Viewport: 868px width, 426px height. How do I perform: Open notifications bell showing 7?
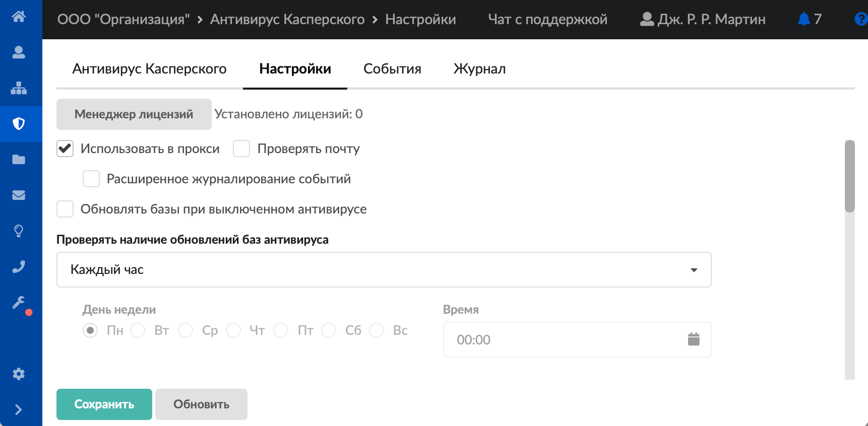click(x=810, y=19)
